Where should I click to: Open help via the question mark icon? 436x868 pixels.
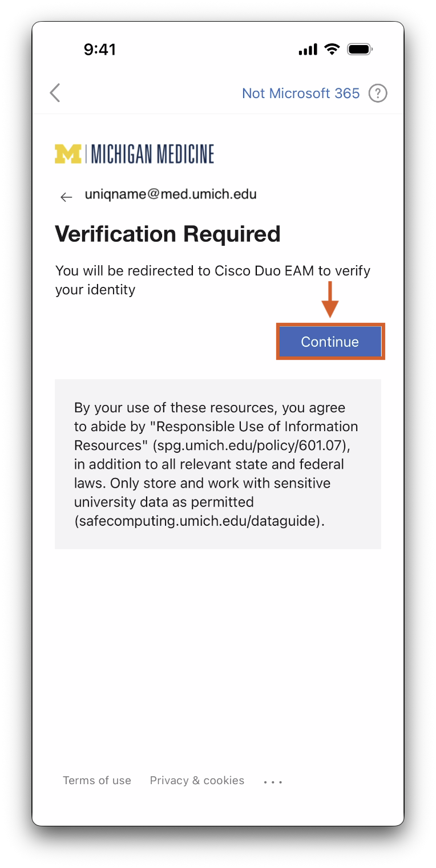pyautogui.click(x=378, y=93)
